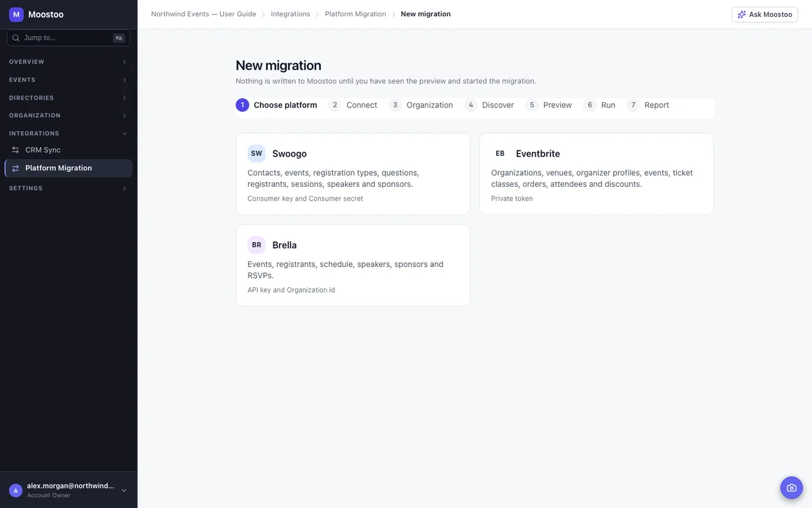Screen dimensions: 812x508
Task: Select the Choose platform step
Action: click(277, 105)
